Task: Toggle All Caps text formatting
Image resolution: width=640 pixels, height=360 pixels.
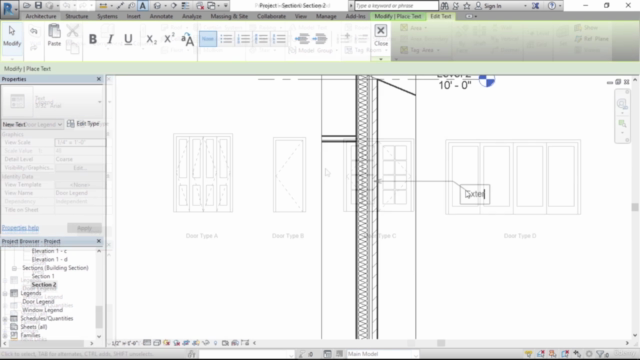Action: coord(187,40)
